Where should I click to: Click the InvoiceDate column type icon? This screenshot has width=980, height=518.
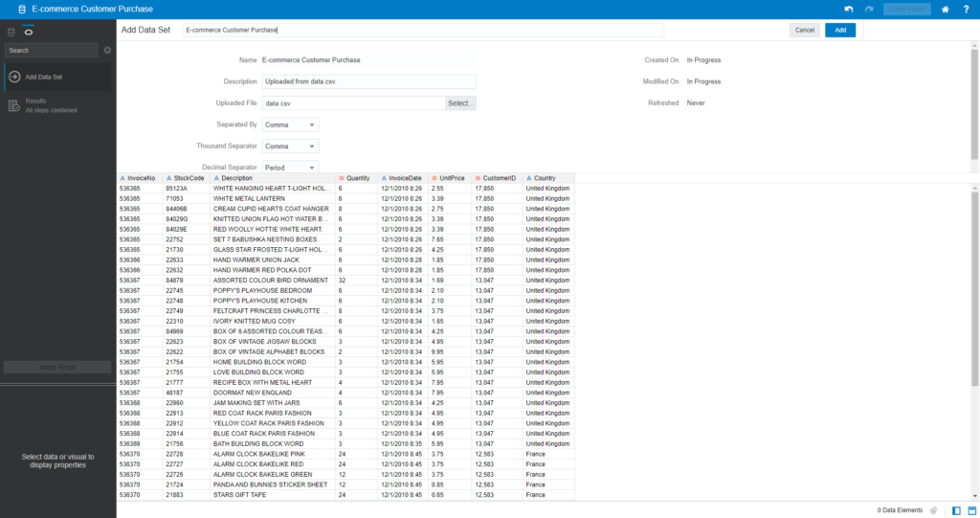click(384, 178)
